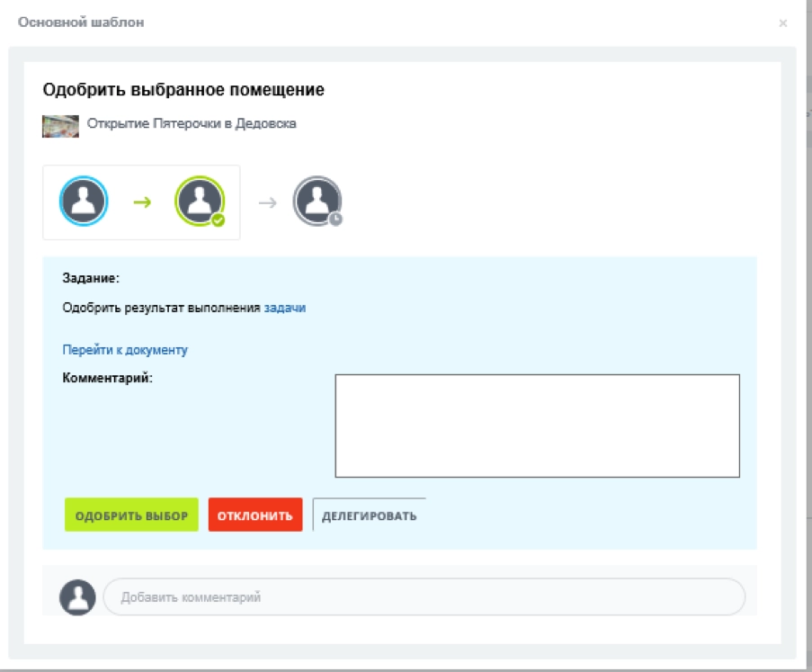Click the avatar beside the comment field
812x672 pixels.
pyautogui.click(x=77, y=594)
